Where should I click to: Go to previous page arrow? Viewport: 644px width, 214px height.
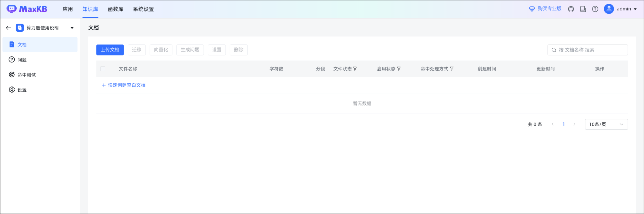click(x=553, y=124)
